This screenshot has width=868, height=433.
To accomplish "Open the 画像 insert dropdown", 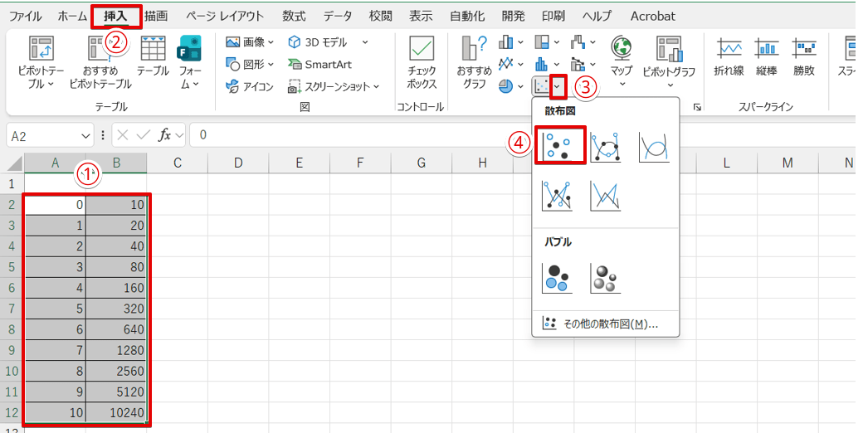I will pos(250,42).
